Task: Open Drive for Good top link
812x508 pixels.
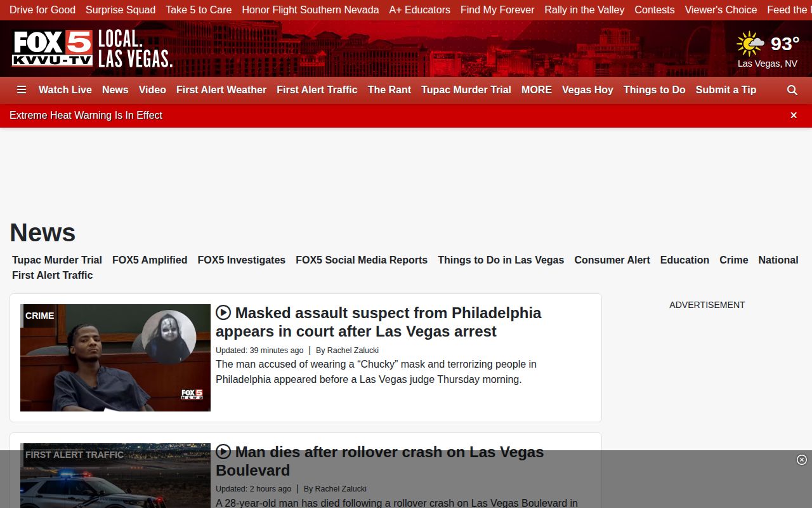Action: point(43,10)
